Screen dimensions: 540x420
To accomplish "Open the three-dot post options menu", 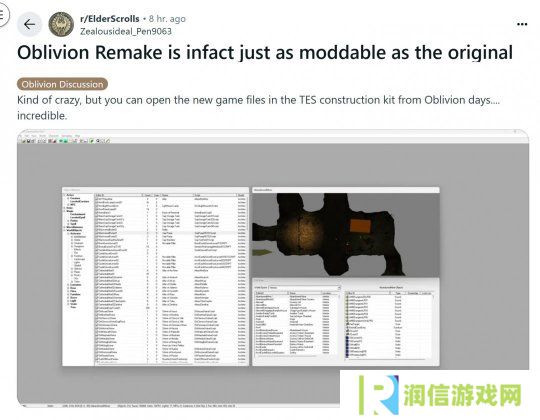I will tap(522, 24).
